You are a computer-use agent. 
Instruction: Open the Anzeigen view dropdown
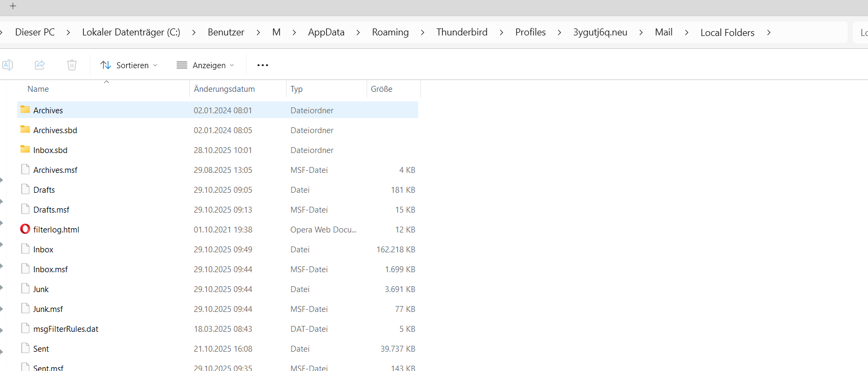tap(206, 65)
